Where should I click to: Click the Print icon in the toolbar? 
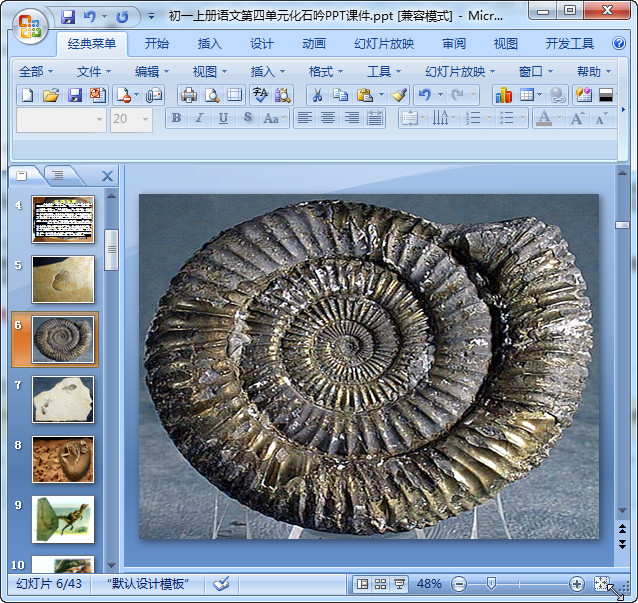pos(188,95)
